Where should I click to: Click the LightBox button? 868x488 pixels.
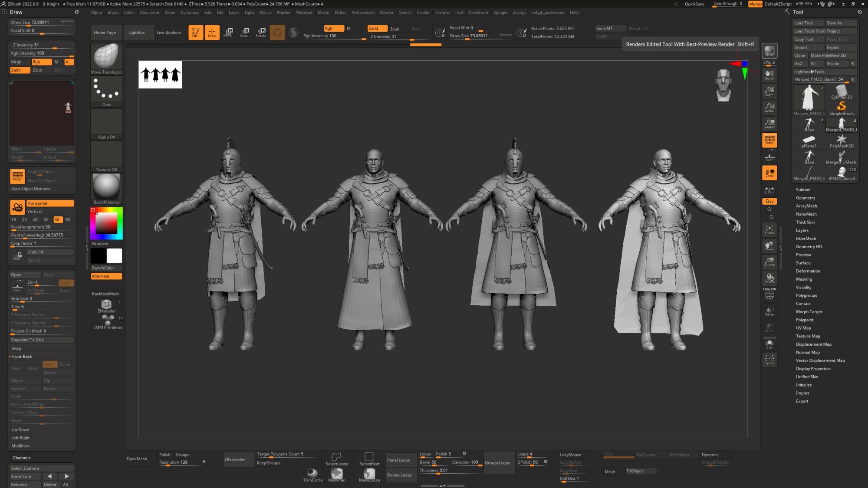pos(136,33)
